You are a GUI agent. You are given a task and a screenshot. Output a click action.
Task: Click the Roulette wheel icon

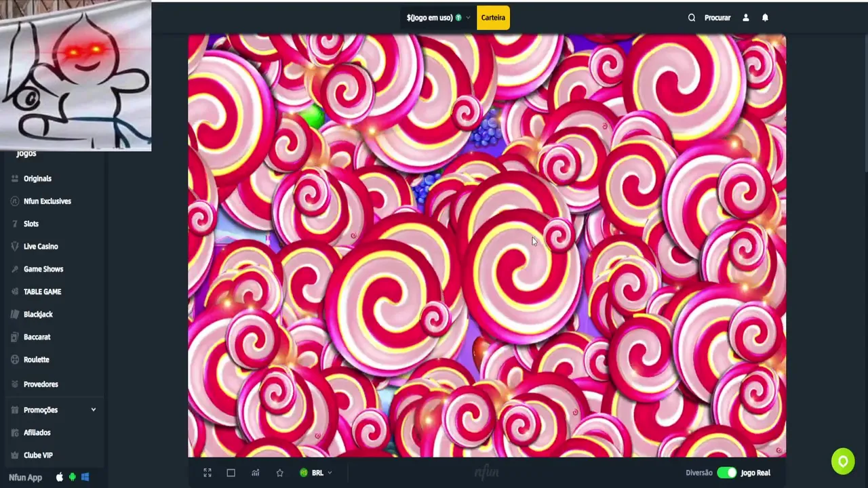[x=15, y=360]
